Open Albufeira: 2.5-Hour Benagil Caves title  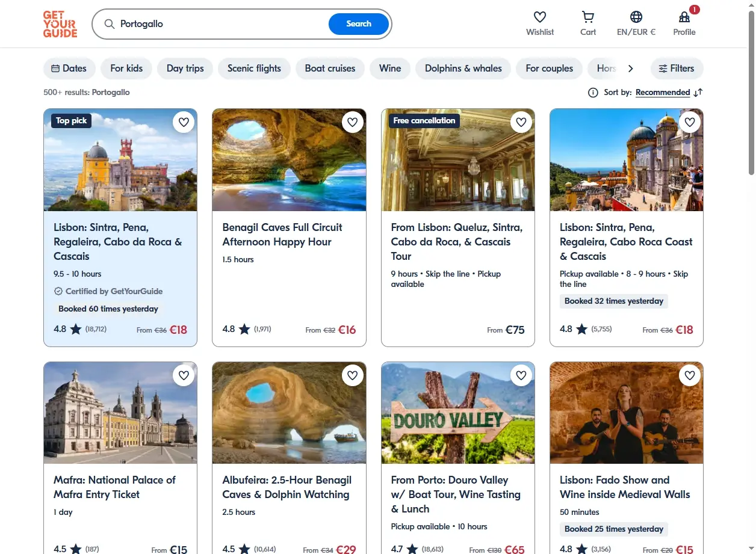pos(287,487)
